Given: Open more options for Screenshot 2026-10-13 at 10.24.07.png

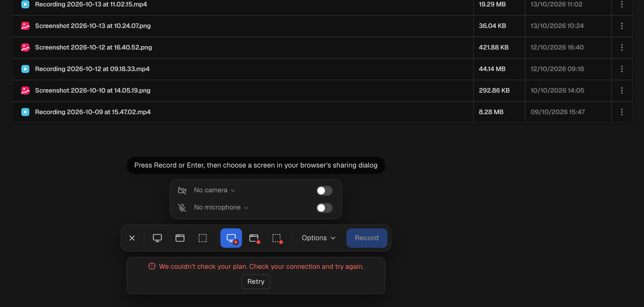Looking at the screenshot, I should (x=622, y=26).
